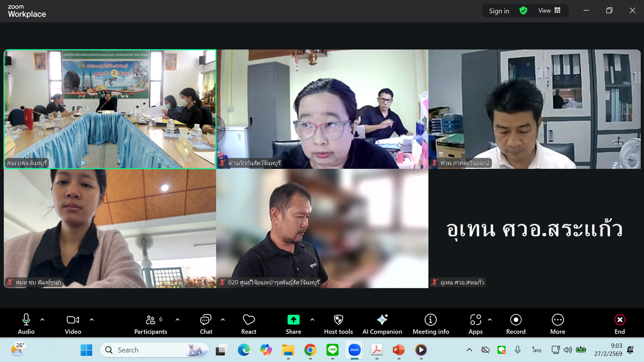644x362 pixels.
Task: Open the Participants list panel
Action: [151, 320]
